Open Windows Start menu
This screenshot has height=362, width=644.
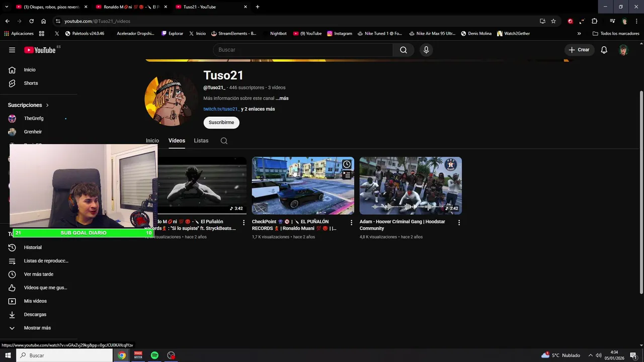coord(8,355)
